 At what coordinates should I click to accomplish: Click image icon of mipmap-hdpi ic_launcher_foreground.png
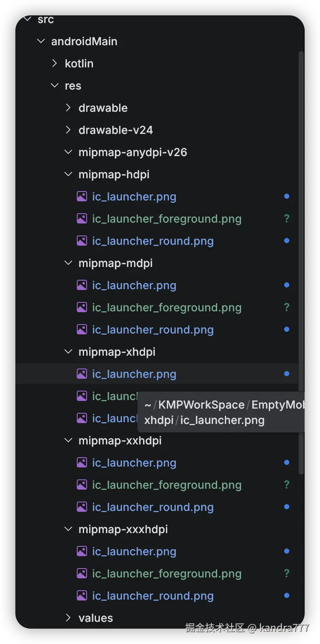(x=82, y=219)
